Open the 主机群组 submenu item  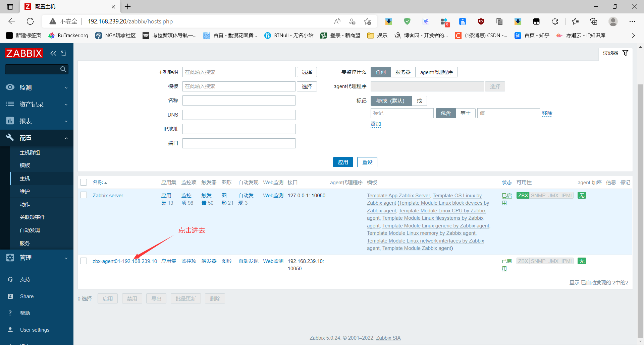pos(42,153)
